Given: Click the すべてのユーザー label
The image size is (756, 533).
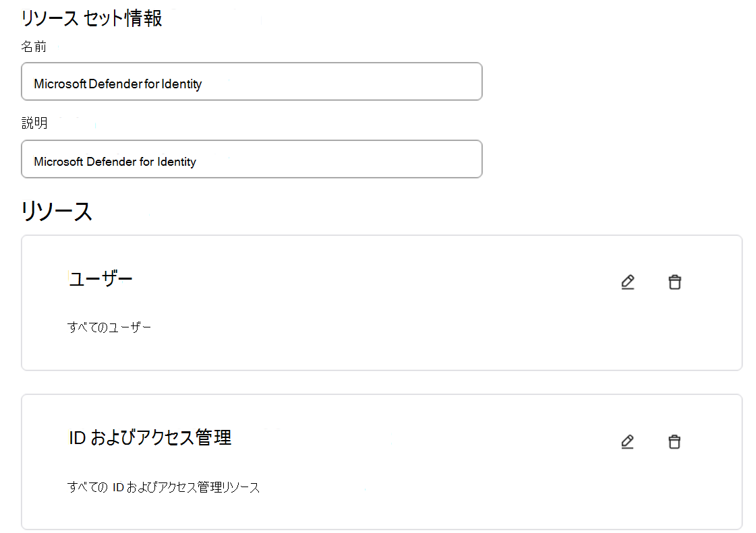Looking at the screenshot, I should (x=110, y=326).
